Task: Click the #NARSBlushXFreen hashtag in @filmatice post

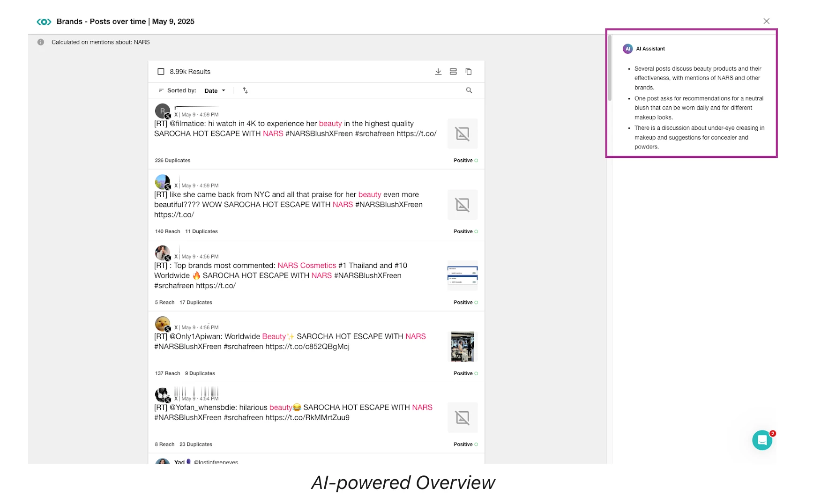Action: 319,133
